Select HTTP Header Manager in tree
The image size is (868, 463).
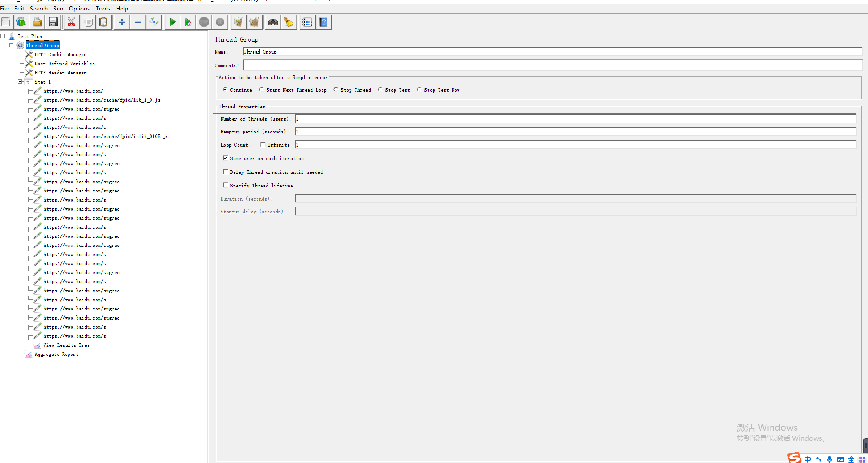pyautogui.click(x=60, y=73)
